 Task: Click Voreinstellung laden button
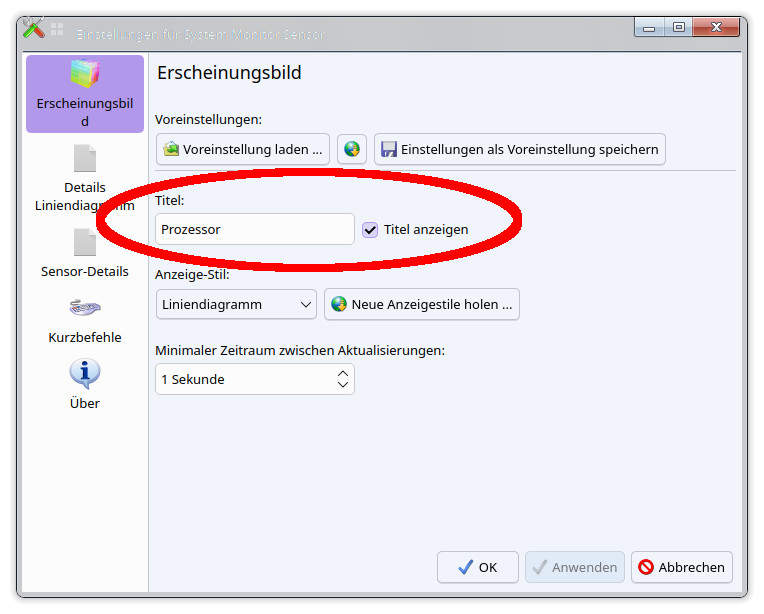coord(243,149)
